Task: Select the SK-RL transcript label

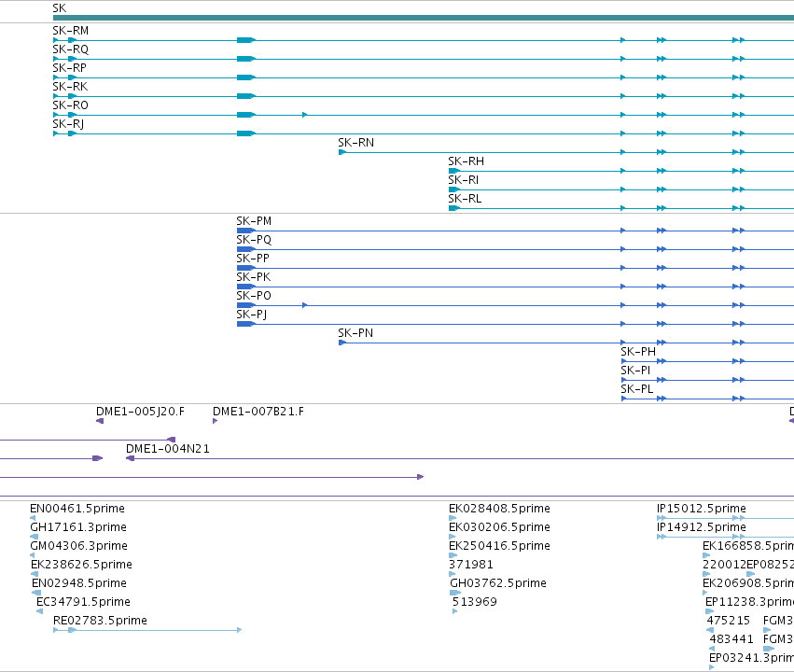Action: point(465,199)
